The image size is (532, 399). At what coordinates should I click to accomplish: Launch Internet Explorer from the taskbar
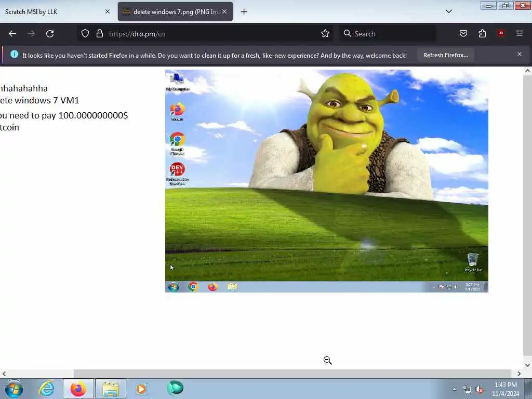pyautogui.click(x=46, y=389)
